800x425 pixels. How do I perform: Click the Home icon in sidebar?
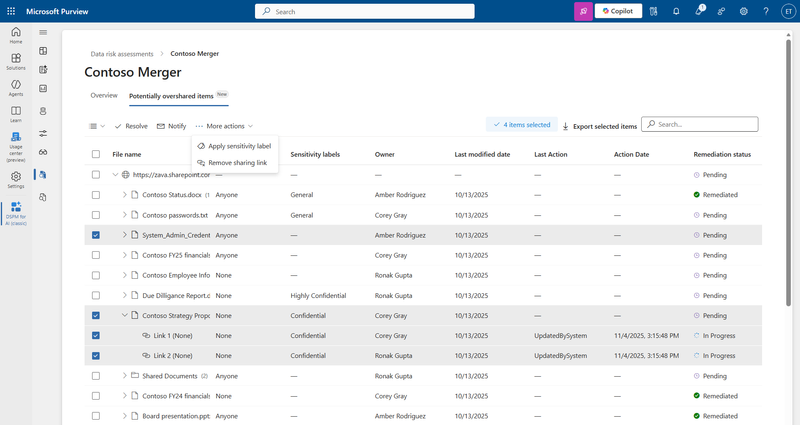pos(16,36)
